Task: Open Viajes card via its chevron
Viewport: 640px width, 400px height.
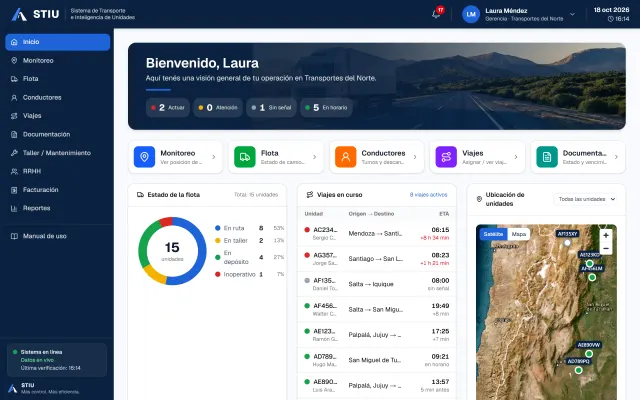Action: [516, 157]
